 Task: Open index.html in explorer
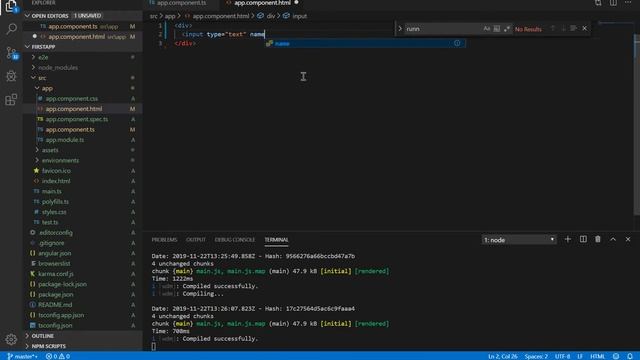pos(56,181)
